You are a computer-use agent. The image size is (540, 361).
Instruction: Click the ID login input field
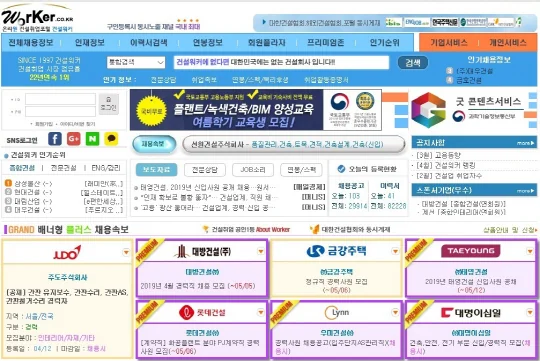tap(60, 99)
